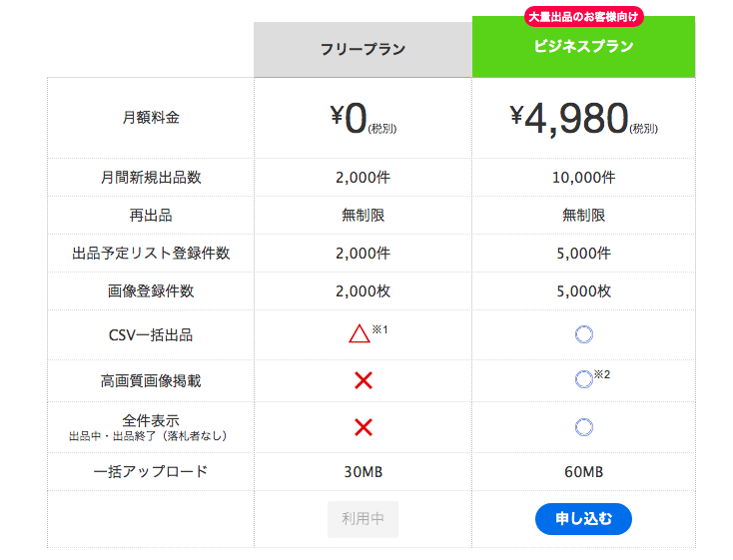Click the business plan circle for 全件表示

[584, 427]
